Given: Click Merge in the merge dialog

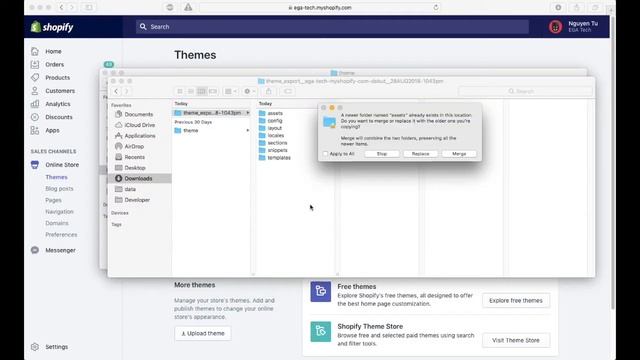Looking at the screenshot, I should click(x=459, y=154).
